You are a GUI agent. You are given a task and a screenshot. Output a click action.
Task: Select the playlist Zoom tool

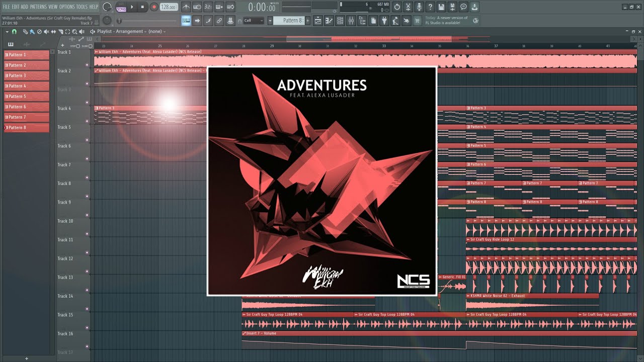pos(74,31)
